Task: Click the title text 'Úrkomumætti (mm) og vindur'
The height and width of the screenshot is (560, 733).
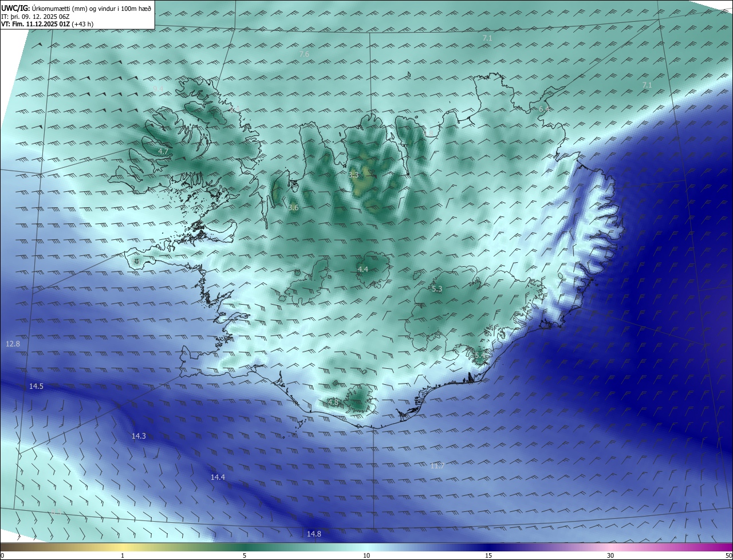Action: 74,7
